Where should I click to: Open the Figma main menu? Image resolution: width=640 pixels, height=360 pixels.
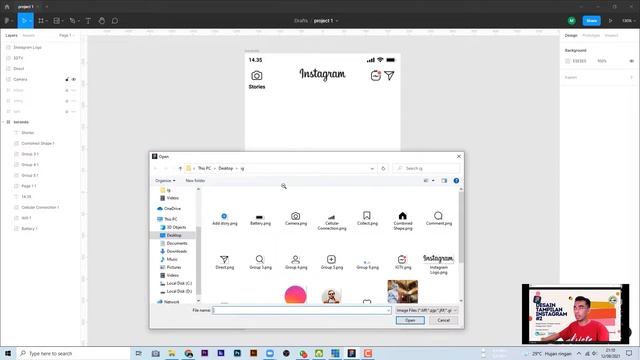pos(7,20)
